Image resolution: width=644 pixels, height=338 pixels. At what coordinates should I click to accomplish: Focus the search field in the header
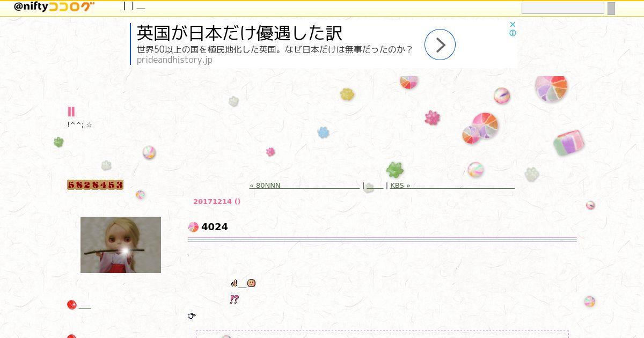pyautogui.click(x=563, y=9)
